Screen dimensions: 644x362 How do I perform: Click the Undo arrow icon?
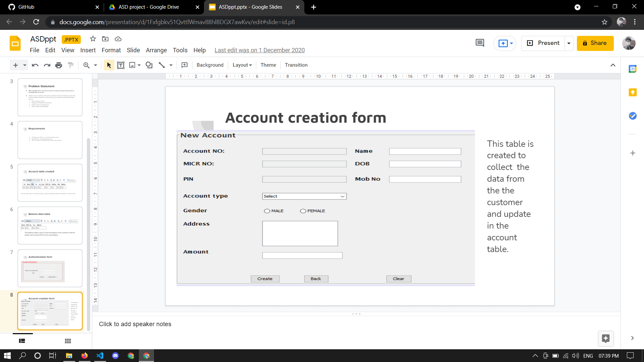[35, 65]
